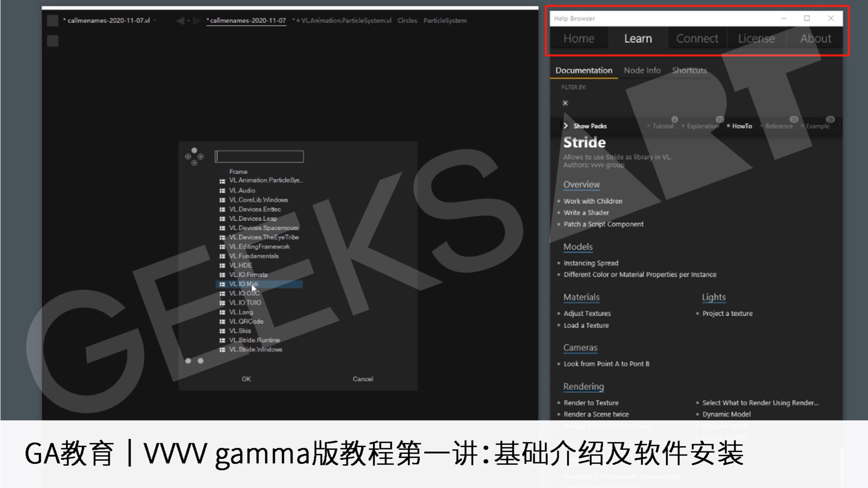Click the VL.QRCode grid icon
868x488 pixels.
(x=222, y=321)
